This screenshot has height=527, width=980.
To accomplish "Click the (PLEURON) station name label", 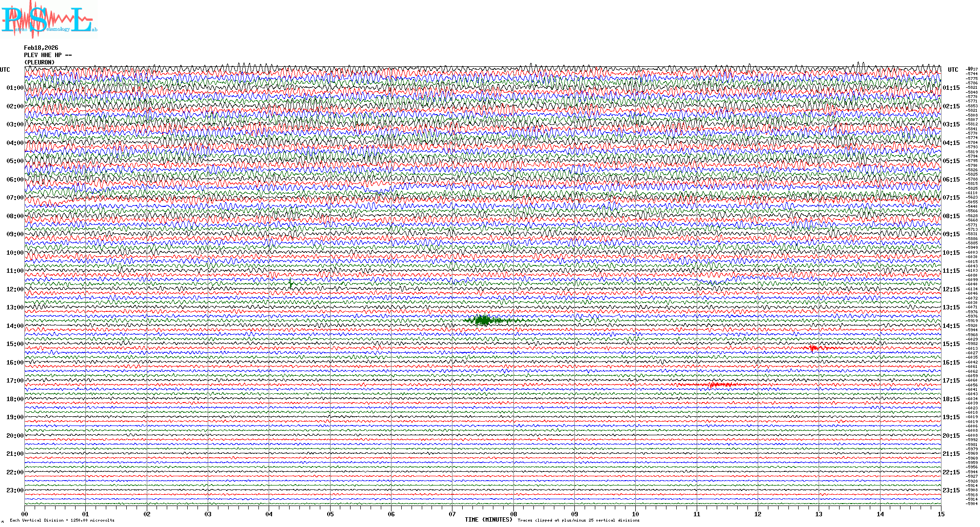I will [39, 62].
